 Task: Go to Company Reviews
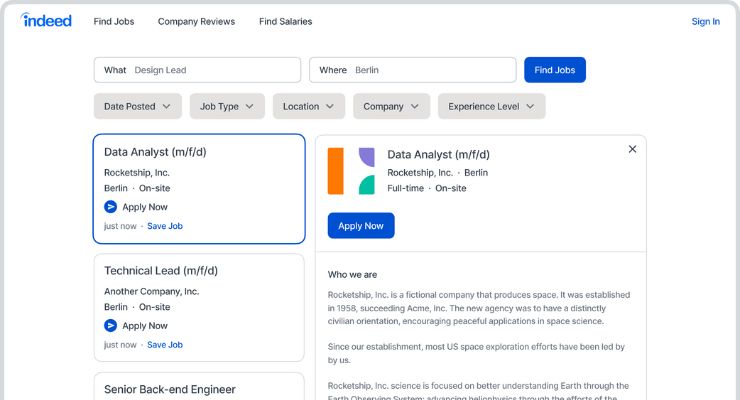point(196,21)
